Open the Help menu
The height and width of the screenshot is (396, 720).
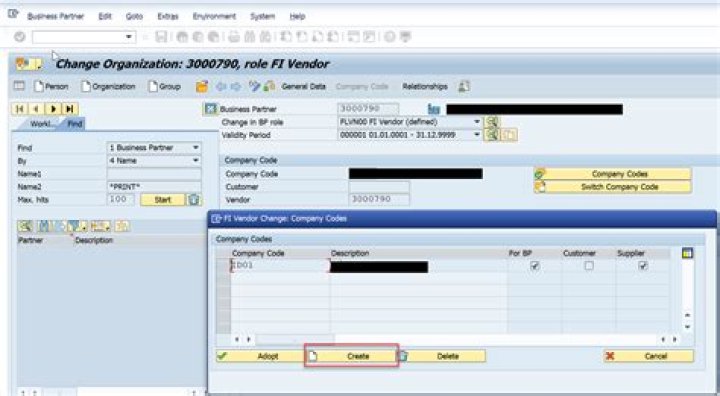point(297,16)
